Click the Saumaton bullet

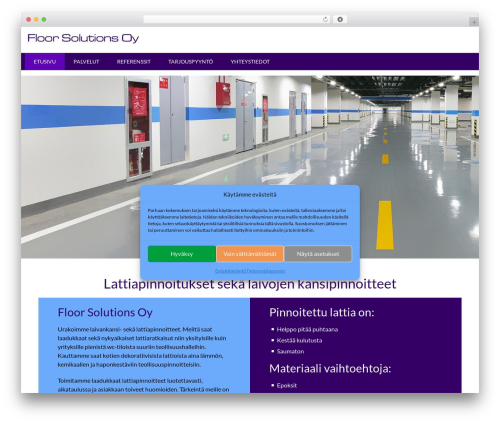pos(290,351)
